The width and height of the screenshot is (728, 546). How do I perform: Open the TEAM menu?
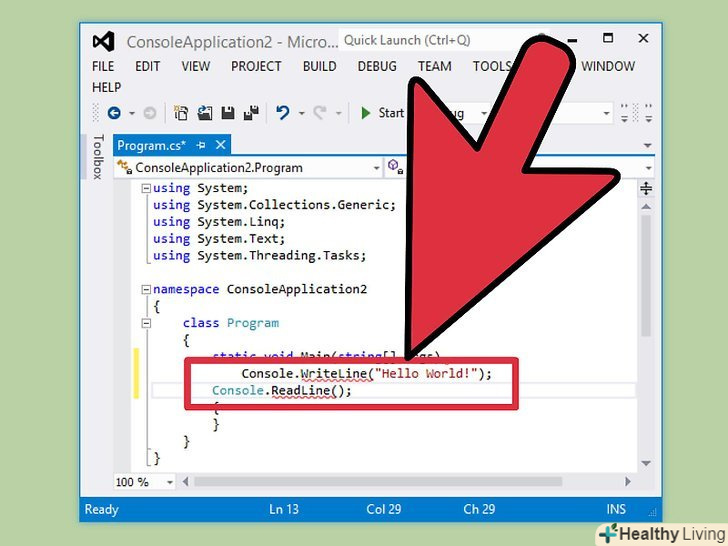pyautogui.click(x=435, y=66)
